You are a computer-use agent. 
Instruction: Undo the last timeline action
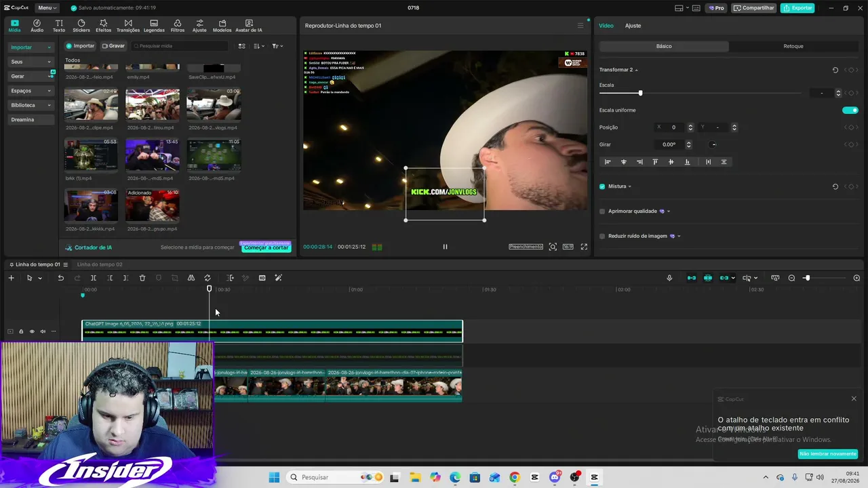click(60, 278)
